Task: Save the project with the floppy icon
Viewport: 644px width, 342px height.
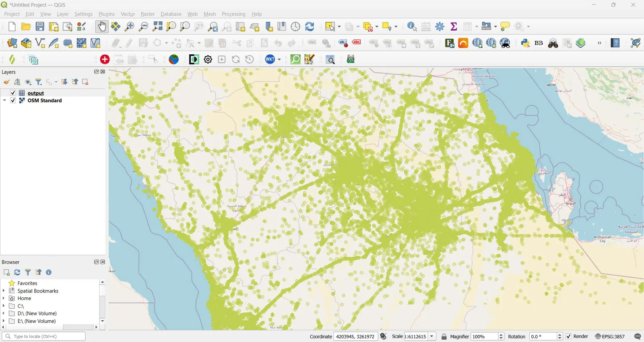Action: (40, 27)
